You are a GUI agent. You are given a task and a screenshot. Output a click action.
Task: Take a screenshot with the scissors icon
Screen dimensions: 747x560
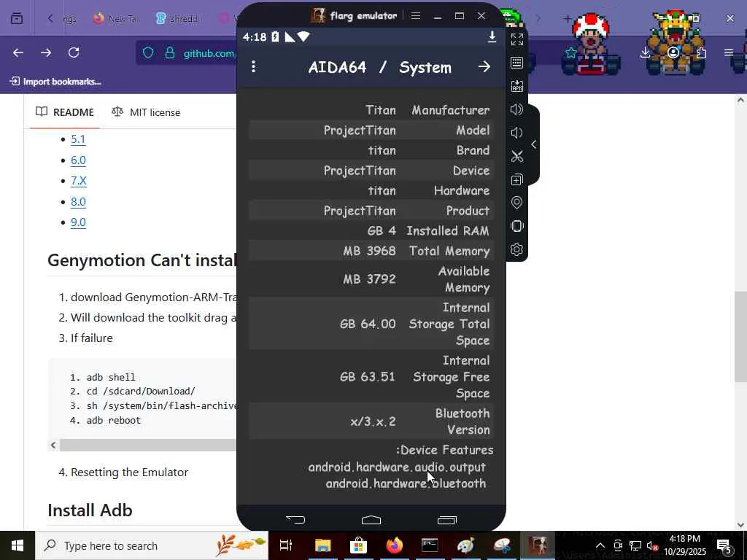[x=517, y=156]
